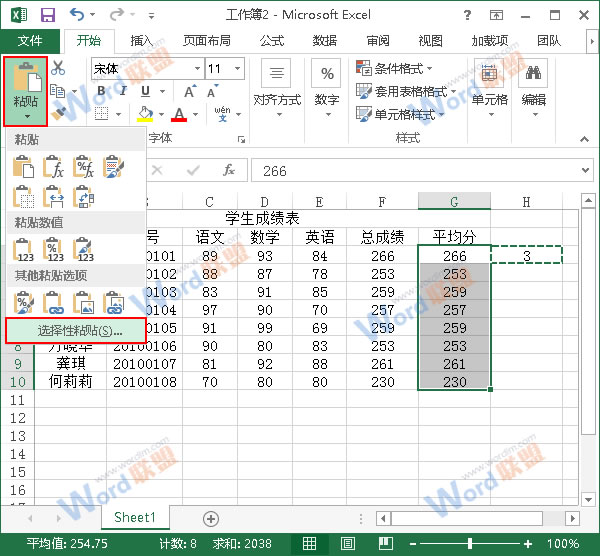
Task: Open the font size dropdown 11
Action: coord(238,68)
